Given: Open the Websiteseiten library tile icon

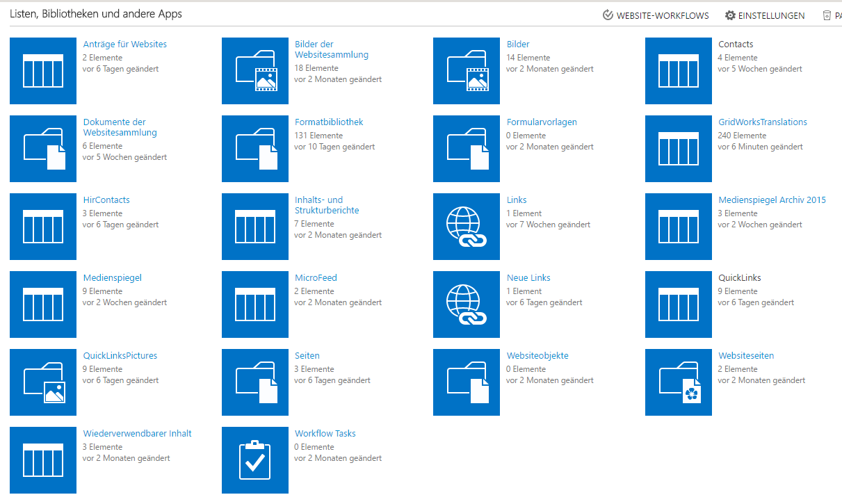Looking at the screenshot, I should (678, 382).
